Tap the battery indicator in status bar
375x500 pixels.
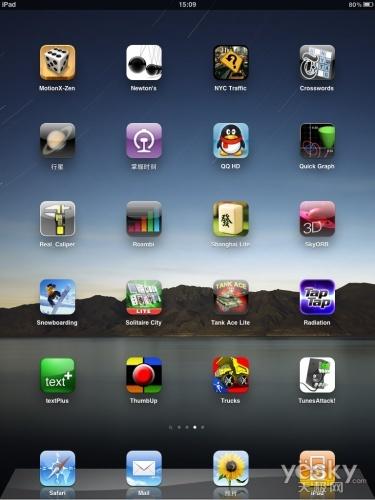[x=368, y=4]
